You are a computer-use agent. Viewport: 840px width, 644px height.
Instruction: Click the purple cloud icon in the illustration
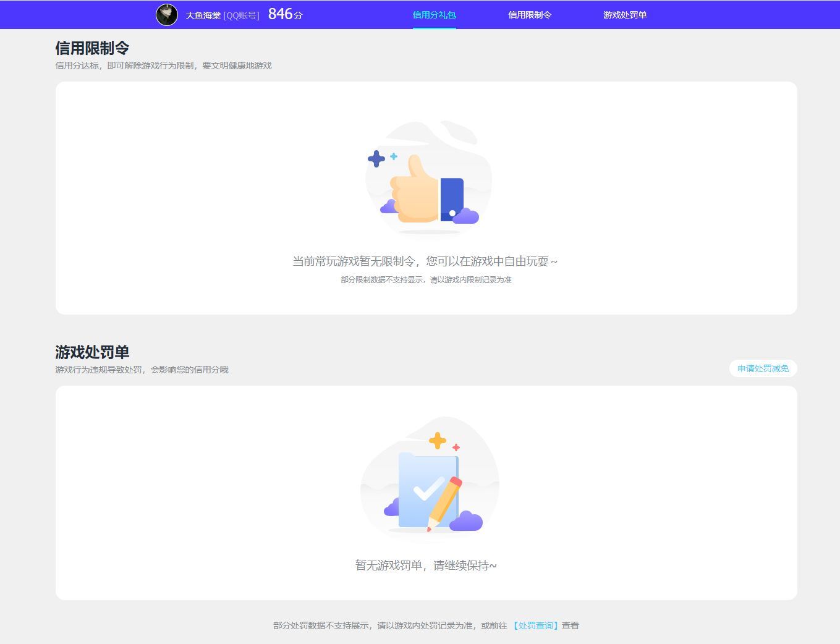pyautogui.click(x=467, y=216)
